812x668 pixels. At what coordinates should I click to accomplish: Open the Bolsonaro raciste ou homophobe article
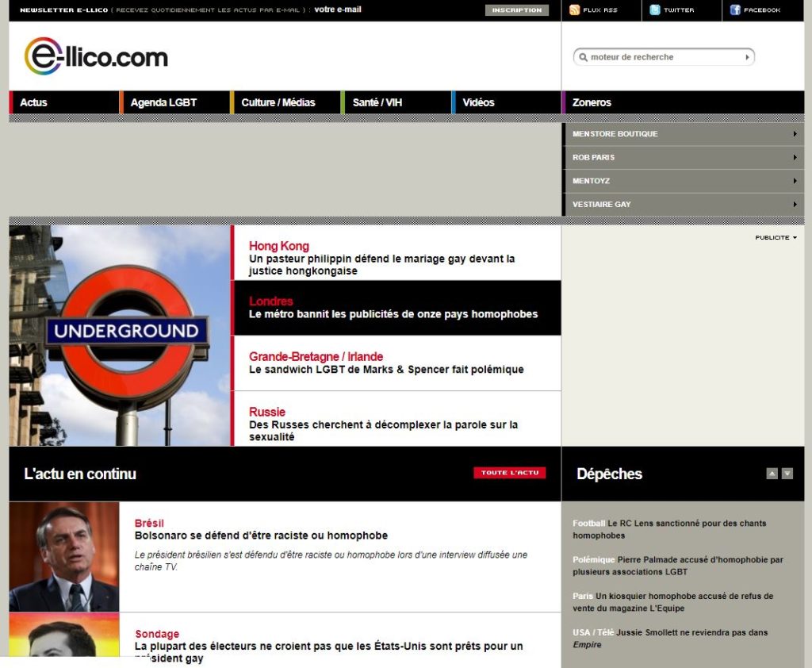pyautogui.click(x=261, y=536)
